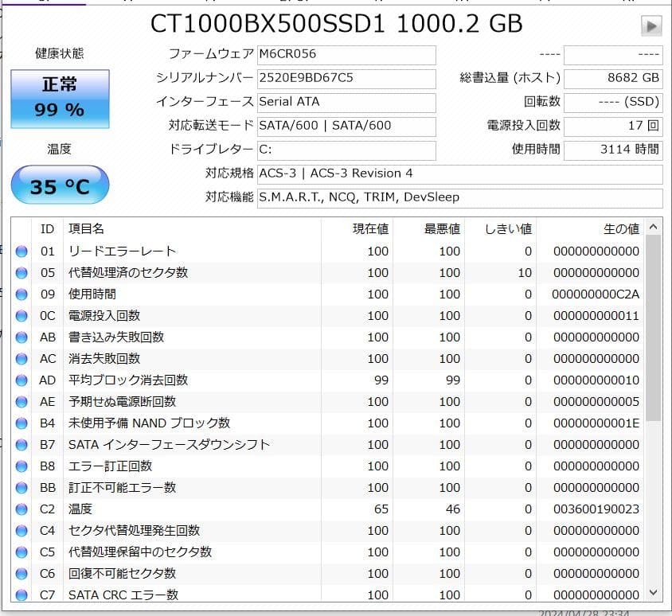
Task: Select the SATA インターフェースダウンシフト row name
Action: pyautogui.click(x=170, y=445)
